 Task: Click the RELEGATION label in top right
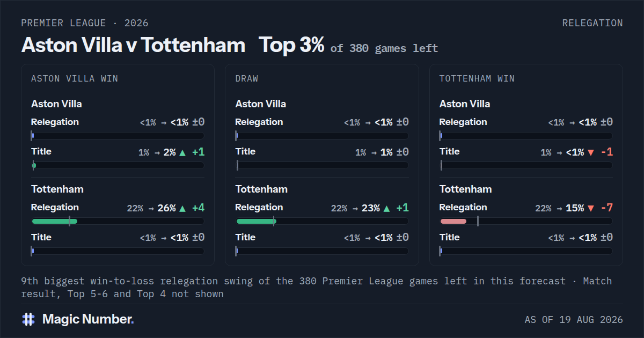coord(592,23)
